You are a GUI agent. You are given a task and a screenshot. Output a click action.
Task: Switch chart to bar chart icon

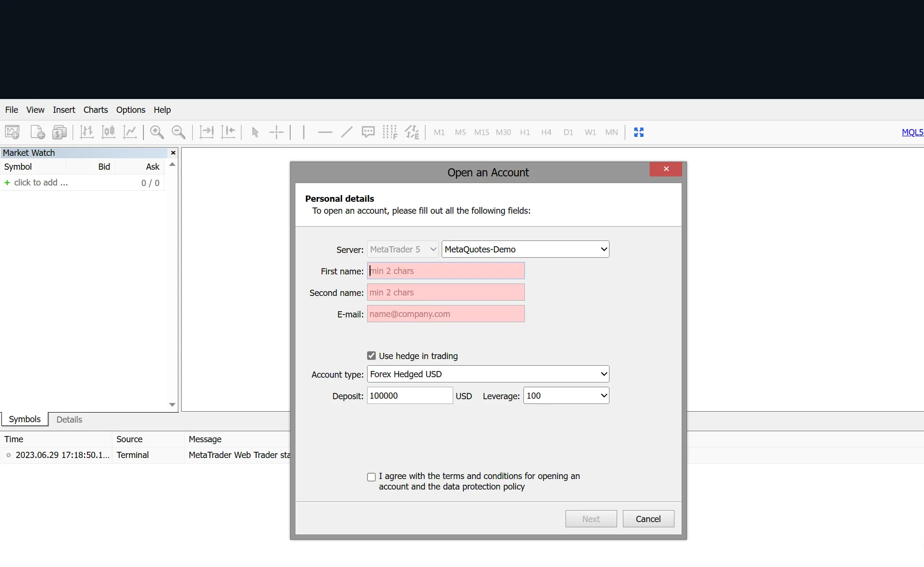click(x=87, y=132)
